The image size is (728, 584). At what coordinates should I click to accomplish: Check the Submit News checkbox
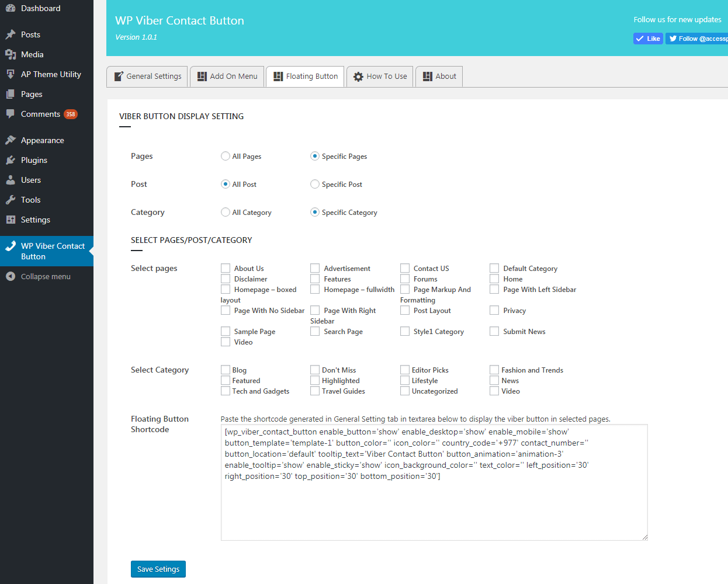(x=494, y=331)
